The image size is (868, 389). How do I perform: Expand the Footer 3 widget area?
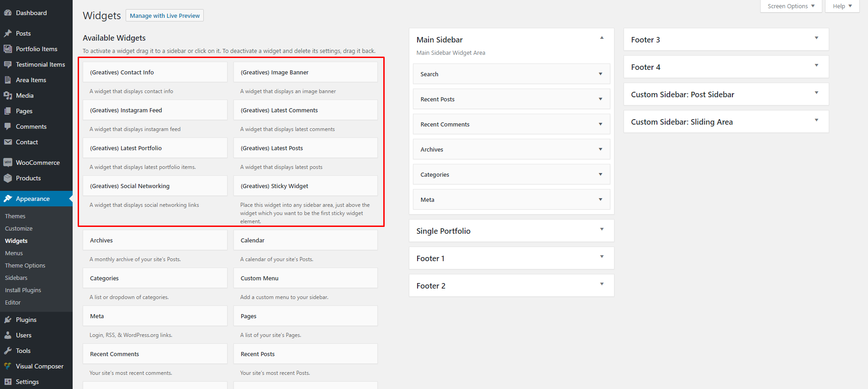click(816, 38)
